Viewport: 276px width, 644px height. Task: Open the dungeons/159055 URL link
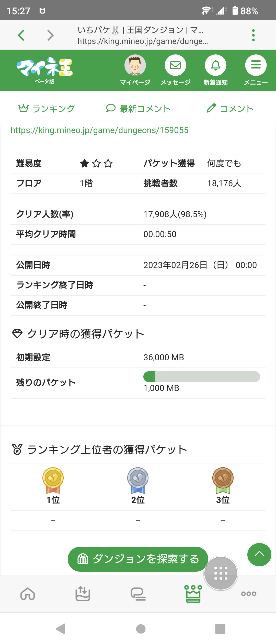pos(99,130)
